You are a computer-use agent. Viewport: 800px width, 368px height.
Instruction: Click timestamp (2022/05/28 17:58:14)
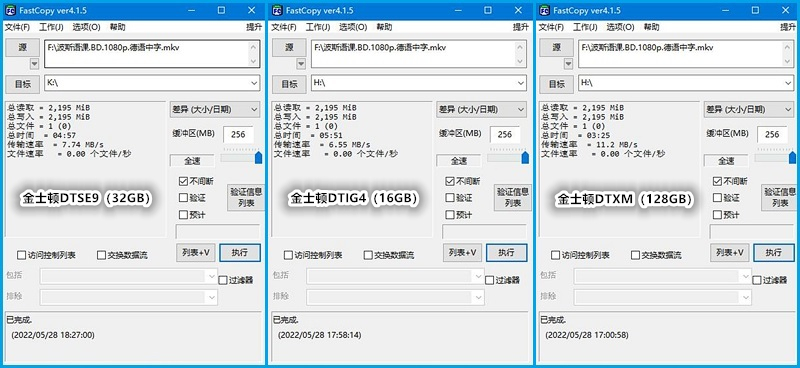click(320, 335)
